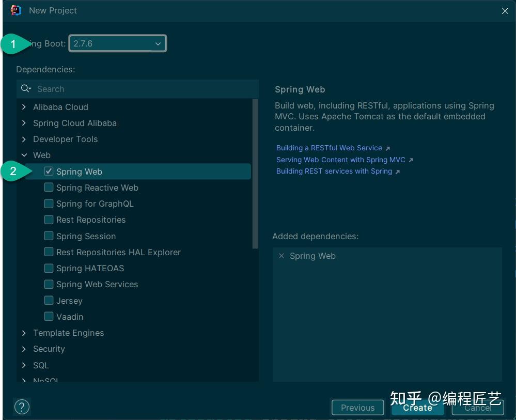
Task: Collapse the Web category
Action: 24,155
